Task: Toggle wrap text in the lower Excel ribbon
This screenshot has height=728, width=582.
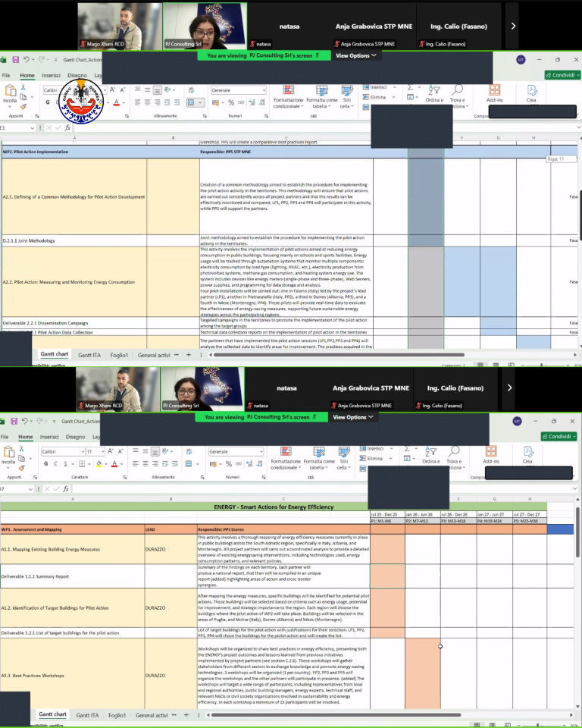Action: point(189,451)
